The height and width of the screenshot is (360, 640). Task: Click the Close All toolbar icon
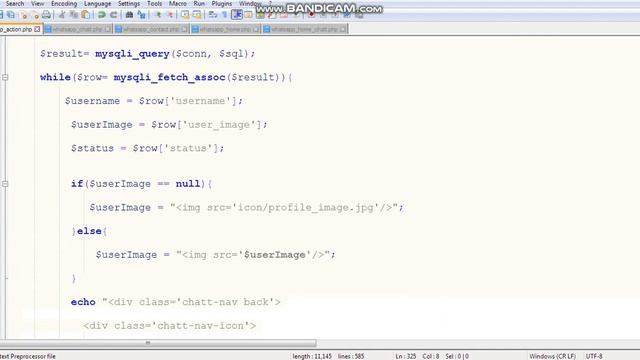click(x=35, y=15)
